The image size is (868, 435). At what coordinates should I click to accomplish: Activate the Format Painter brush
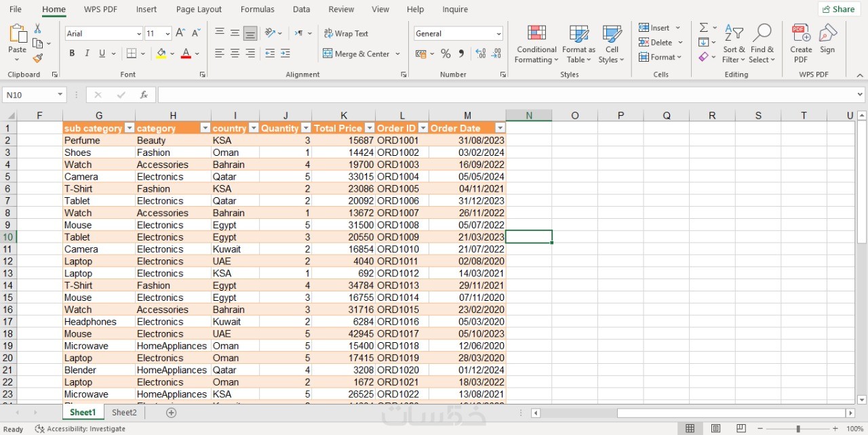[38, 58]
